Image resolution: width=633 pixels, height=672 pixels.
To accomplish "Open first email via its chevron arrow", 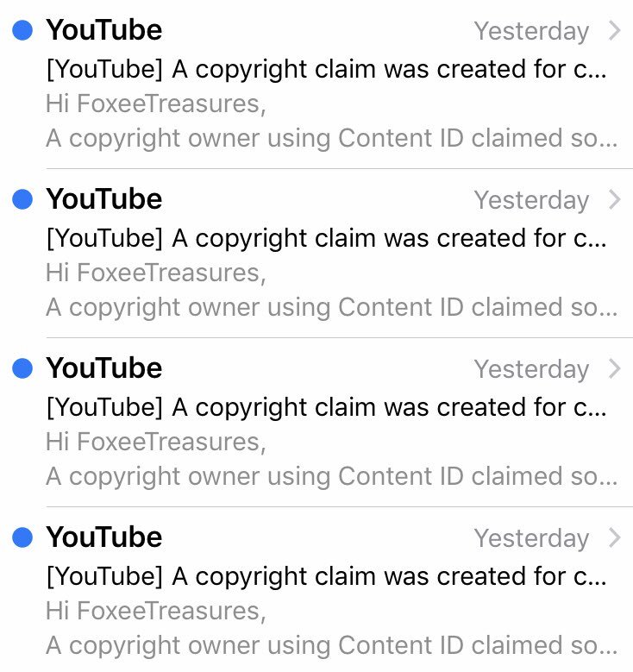I will (615, 31).
